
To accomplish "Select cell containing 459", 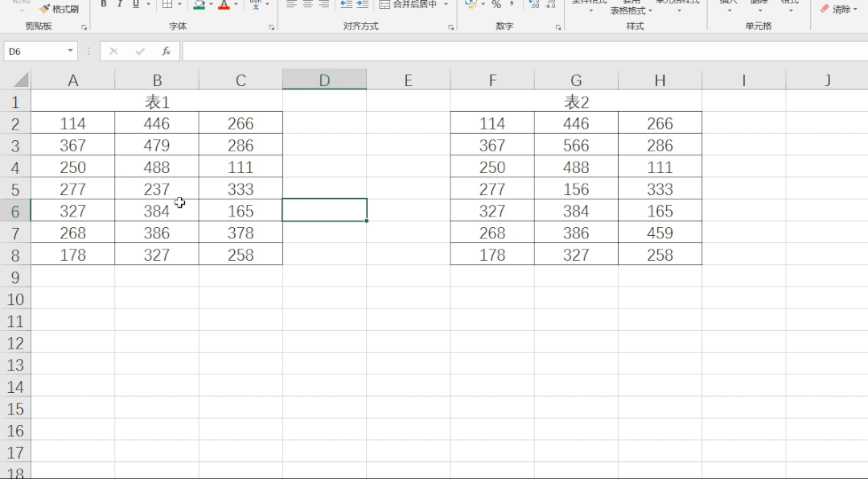I will coord(660,233).
